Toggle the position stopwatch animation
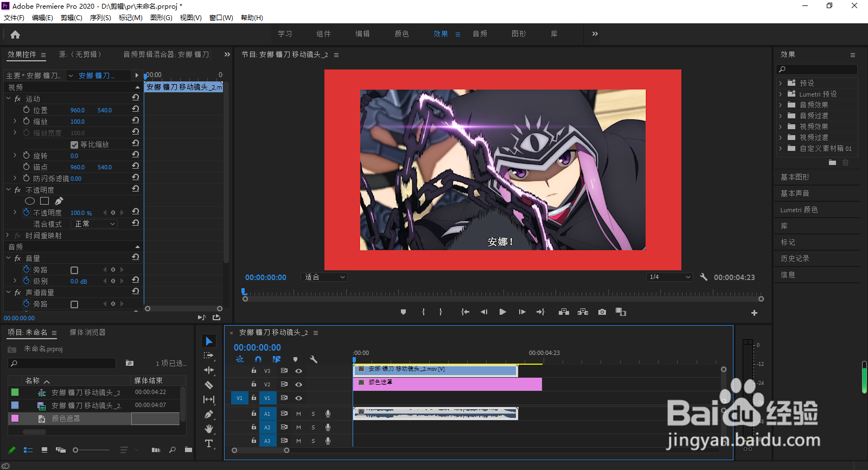868x470 pixels. pos(26,110)
